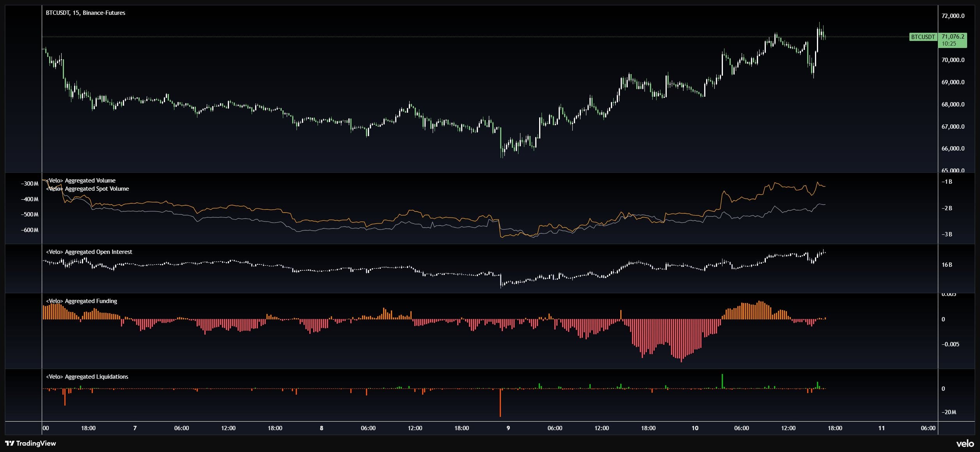Click the 72,000.0 price axis label

[x=953, y=16]
